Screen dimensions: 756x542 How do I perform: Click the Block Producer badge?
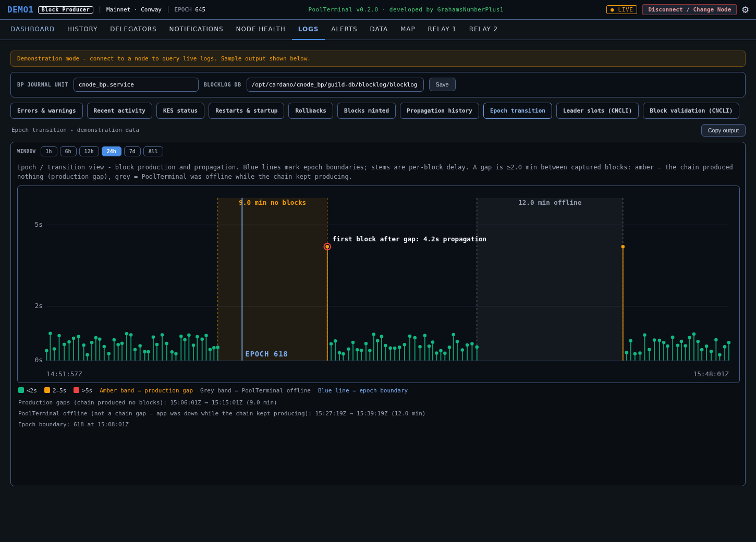(66, 10)
